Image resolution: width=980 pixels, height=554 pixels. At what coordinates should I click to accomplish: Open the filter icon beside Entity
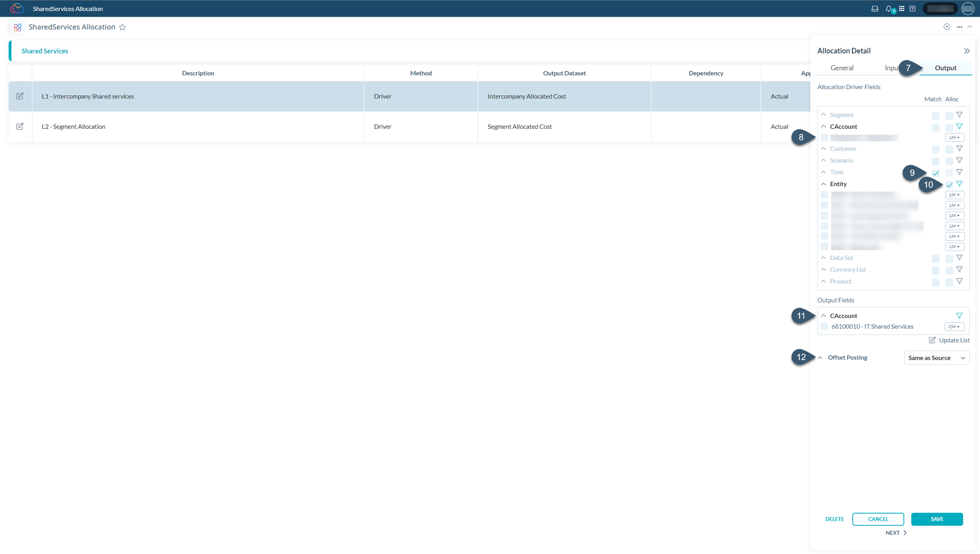pos(960,183)
